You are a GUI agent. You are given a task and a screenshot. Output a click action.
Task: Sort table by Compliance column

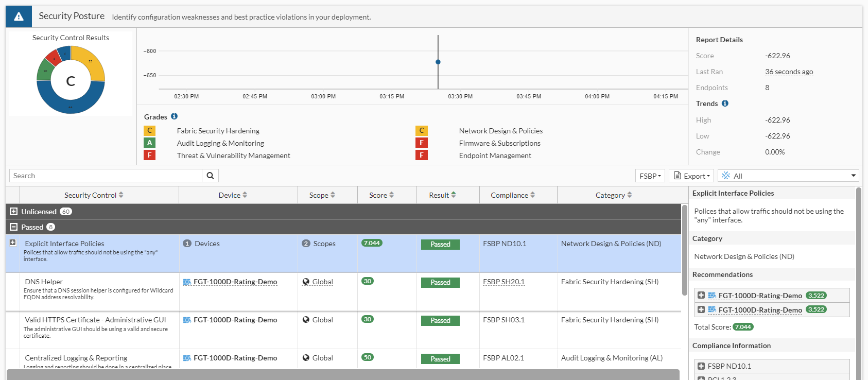(x=513, y=195)
